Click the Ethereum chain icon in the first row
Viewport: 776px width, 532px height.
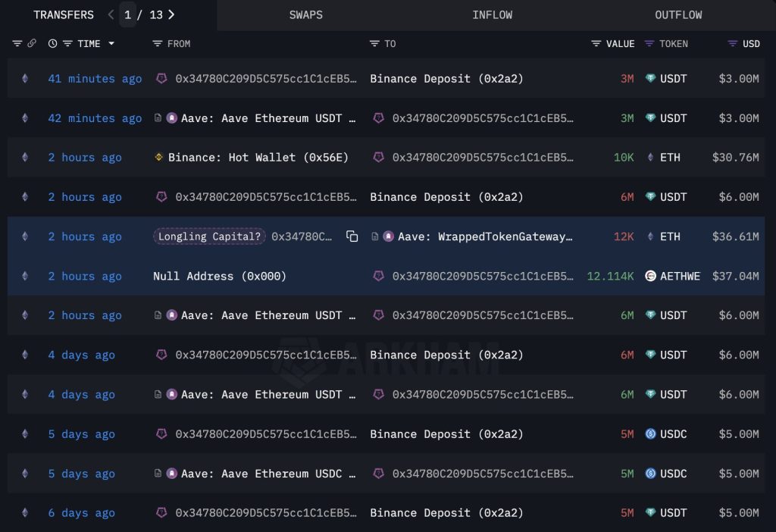pos(24,79)
